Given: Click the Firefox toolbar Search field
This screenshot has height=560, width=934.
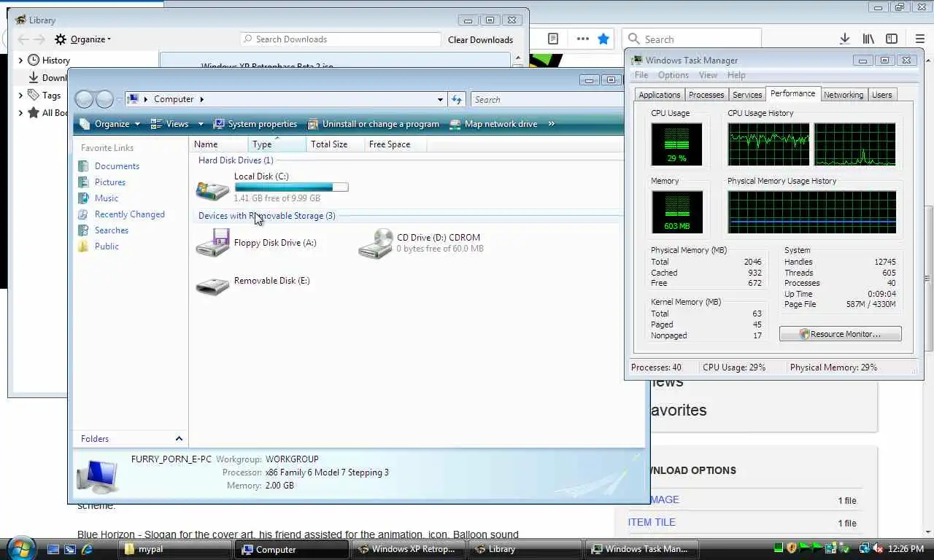Looking at the screenshot, I should tap(692, 39).
